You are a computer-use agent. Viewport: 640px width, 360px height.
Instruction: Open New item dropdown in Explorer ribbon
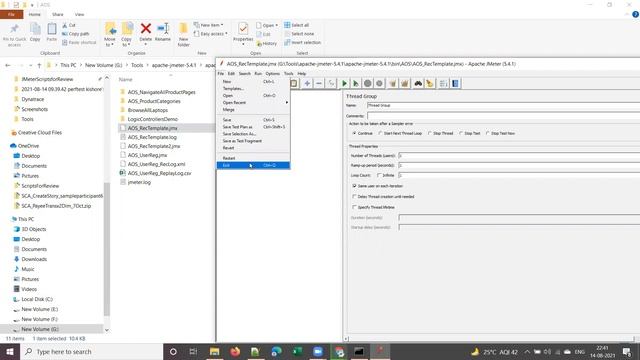point(208,25)
